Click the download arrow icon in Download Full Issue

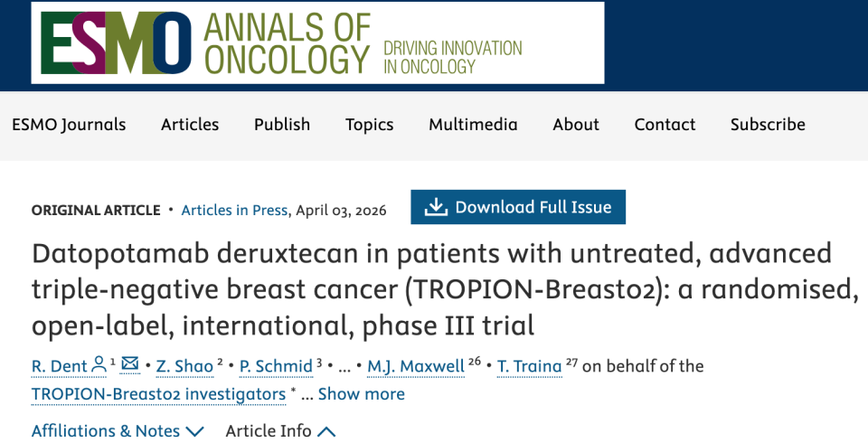point(436,206)
